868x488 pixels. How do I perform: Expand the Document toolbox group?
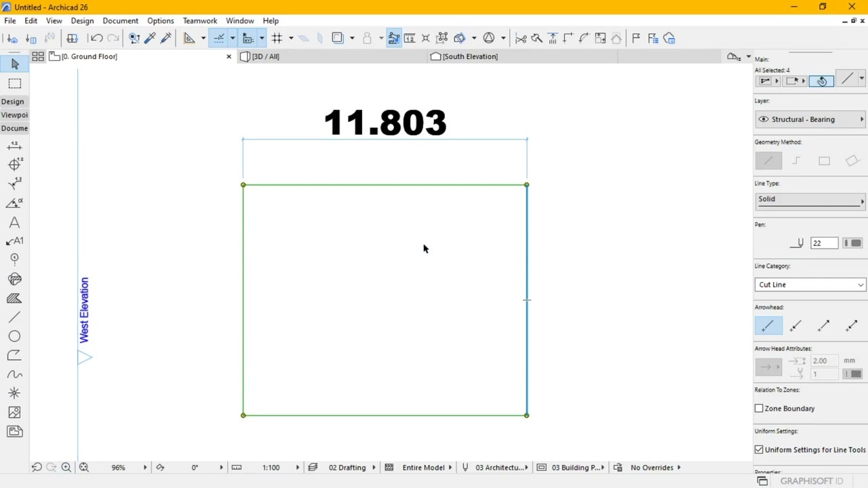pyautogui.click(x=14, y=128)
